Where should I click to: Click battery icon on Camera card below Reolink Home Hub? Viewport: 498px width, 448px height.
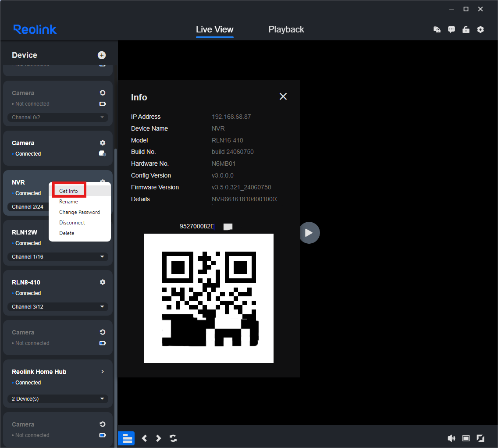(x=102, y=435)
